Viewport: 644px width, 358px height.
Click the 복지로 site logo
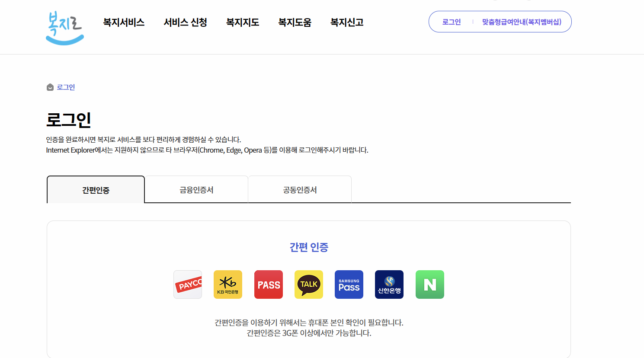click(x=64, y=27)
